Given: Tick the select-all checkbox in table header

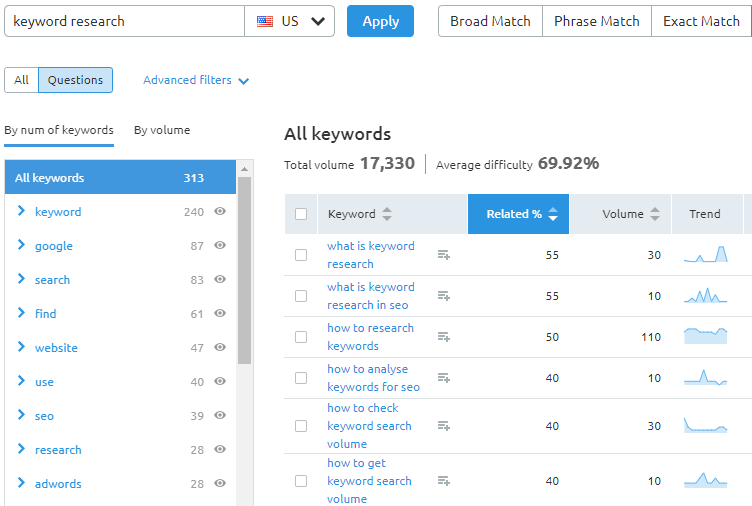Looking at the screenshot, I should [301, 214].
